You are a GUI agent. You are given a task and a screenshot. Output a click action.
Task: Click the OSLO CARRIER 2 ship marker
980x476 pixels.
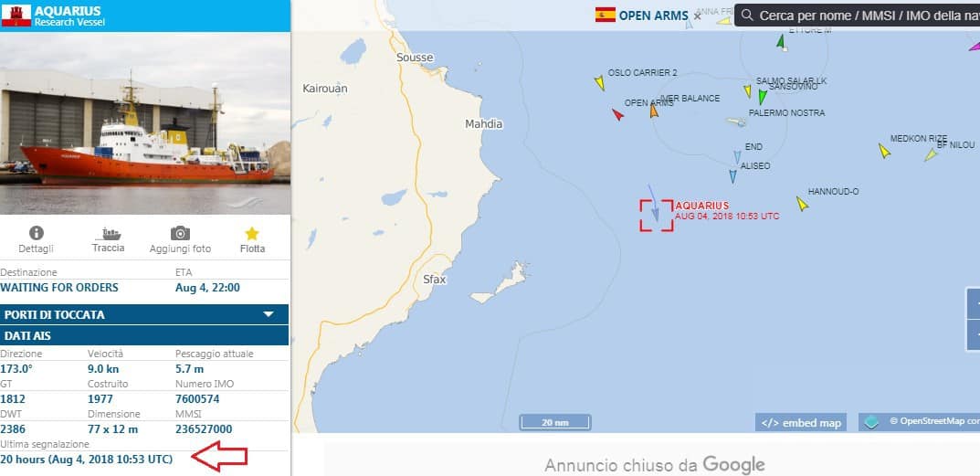600,82
